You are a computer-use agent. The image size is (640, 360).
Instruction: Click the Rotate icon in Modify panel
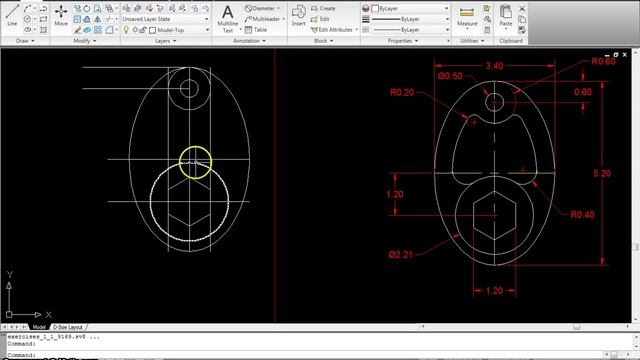point(87,8)
